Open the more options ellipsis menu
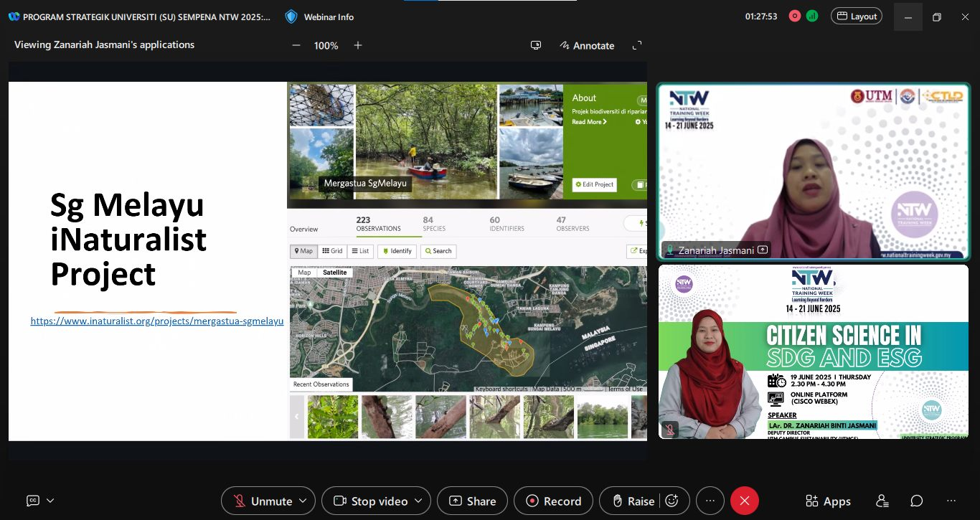The height and width of the screenshot is (520, 980). pyautogui.click(x=710, y=501)
